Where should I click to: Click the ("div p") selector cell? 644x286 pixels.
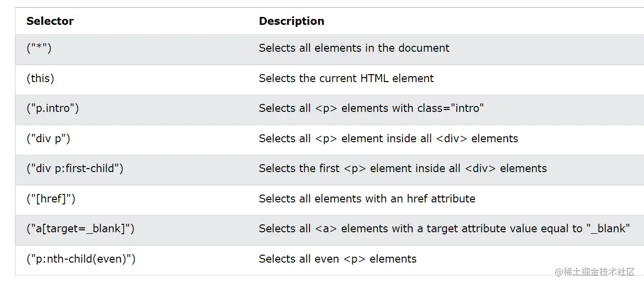point(48,139)
